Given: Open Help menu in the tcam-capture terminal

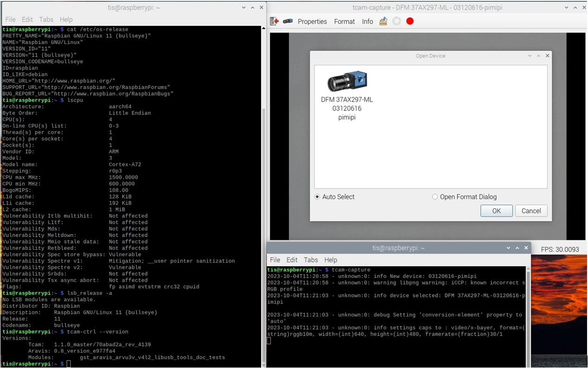Looking at the screenshot, I should tap(331, 260).
